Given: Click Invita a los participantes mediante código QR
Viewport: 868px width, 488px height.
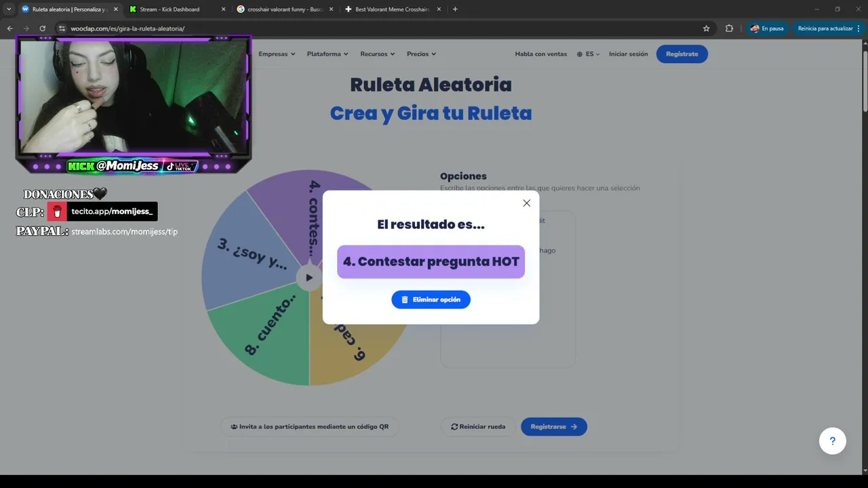Looking at the screenshot, I should click(310, 427).
